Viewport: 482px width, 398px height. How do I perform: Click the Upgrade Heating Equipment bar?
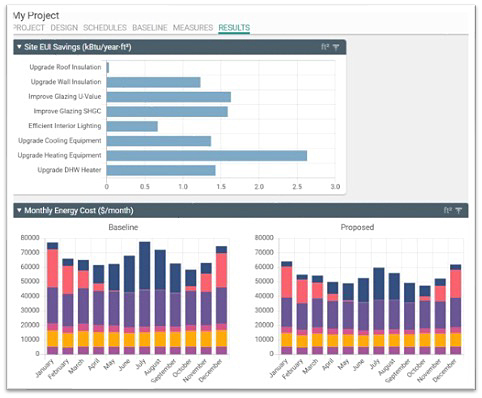[x=207, y=156]
